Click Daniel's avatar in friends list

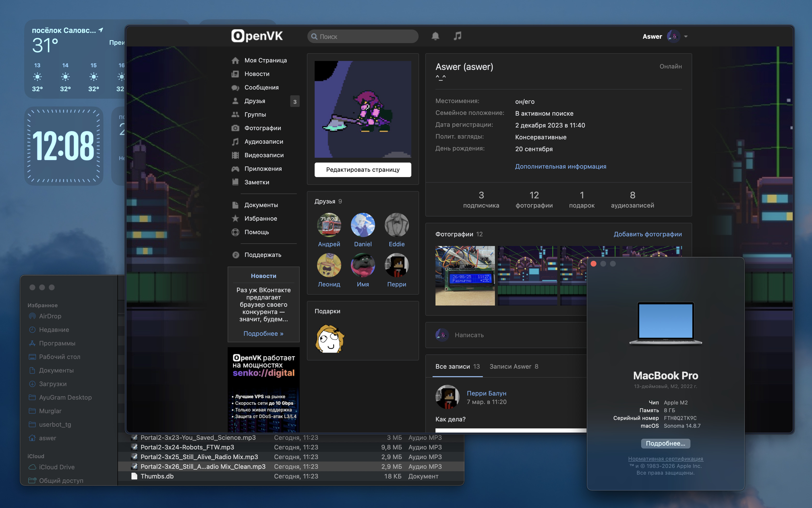[x=363, y=225]
